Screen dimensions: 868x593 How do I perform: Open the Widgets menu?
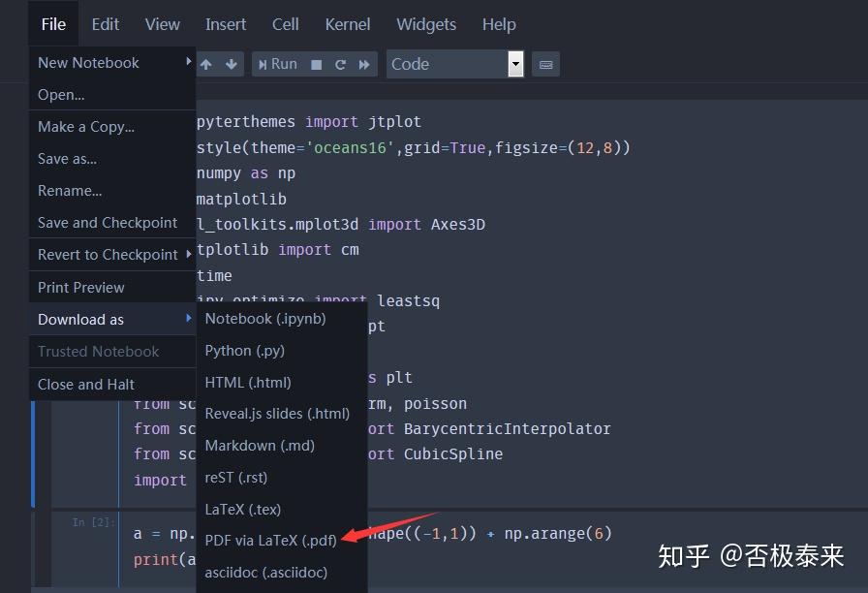point(426,24)
